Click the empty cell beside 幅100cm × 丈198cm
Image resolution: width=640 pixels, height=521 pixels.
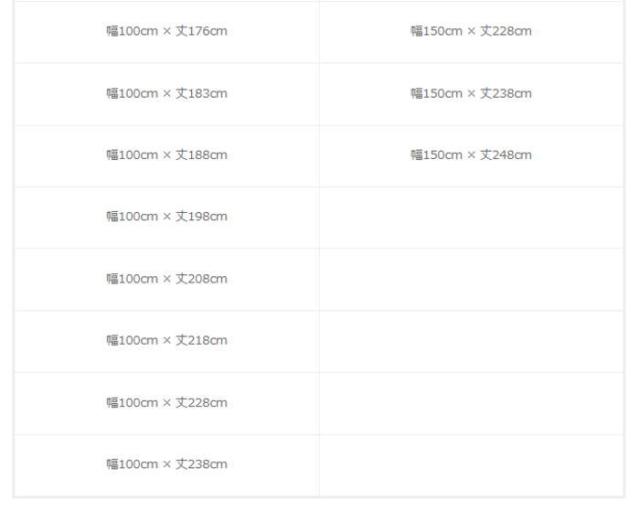tap(471, 217)
